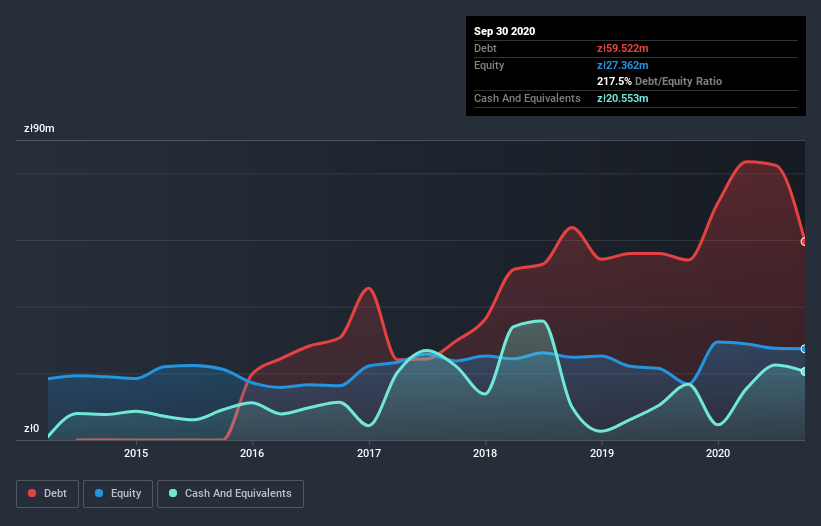
Task: Toggle the Equity series legend button
Action: pos(118,494)
